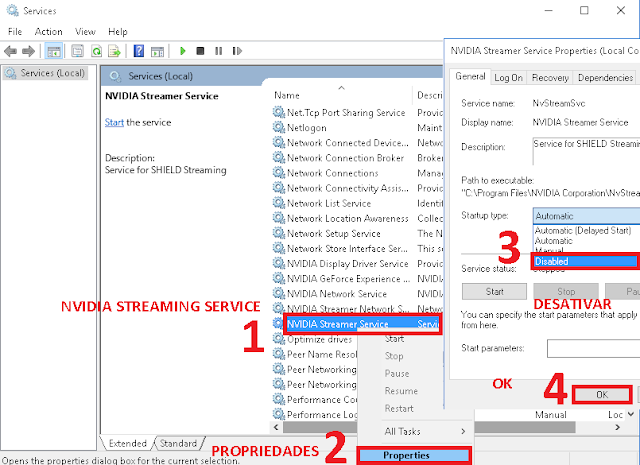Open the File menu
The image size is (640, 465).
coord(15,31)
